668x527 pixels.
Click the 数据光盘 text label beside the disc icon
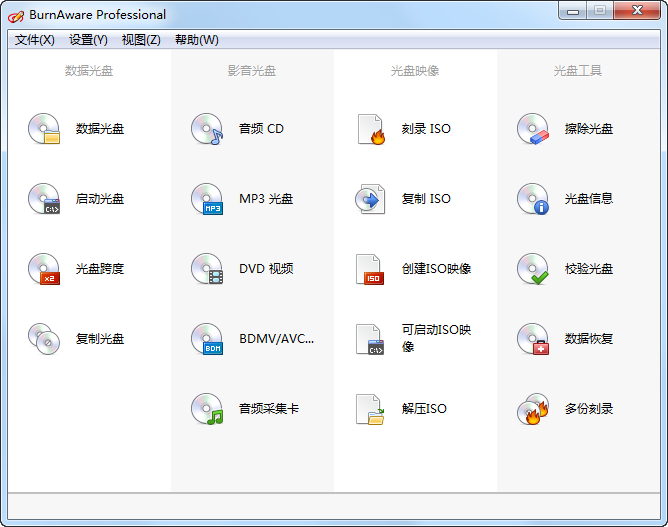100,129
